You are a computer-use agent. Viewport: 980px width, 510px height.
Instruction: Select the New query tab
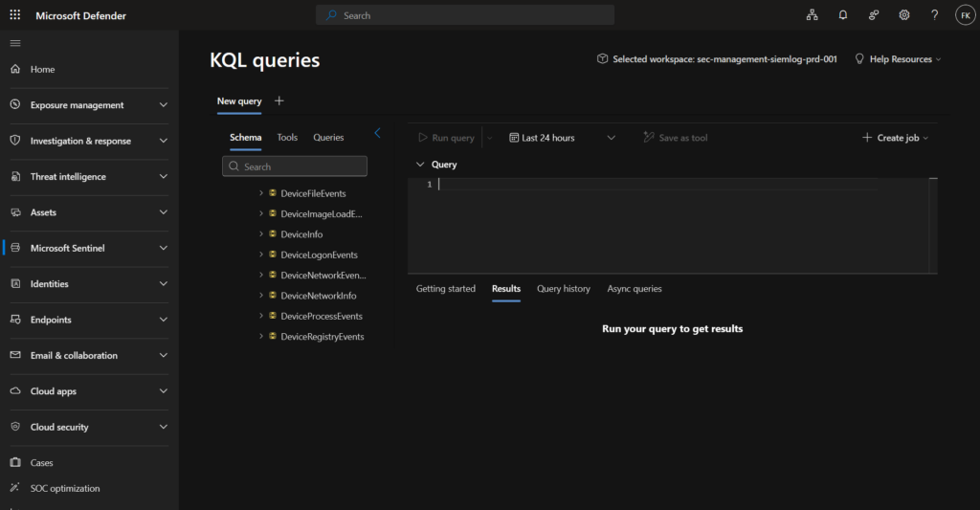coord(239,101)
